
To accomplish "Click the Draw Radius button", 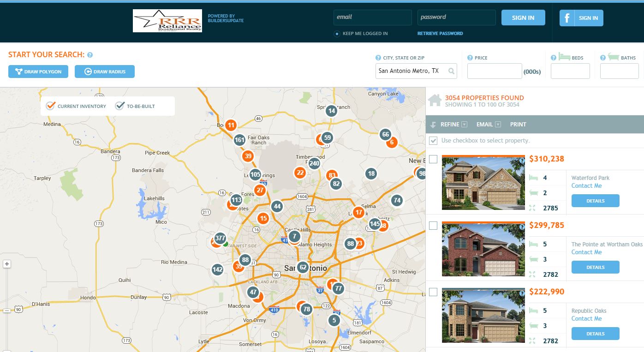I will click(x=105, y=72).
